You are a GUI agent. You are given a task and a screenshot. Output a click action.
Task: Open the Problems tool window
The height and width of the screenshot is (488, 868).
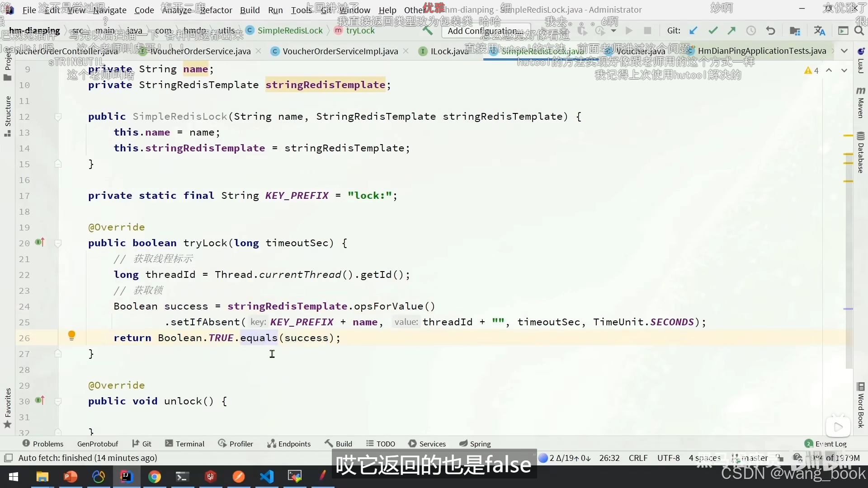[x=43, y=444]
